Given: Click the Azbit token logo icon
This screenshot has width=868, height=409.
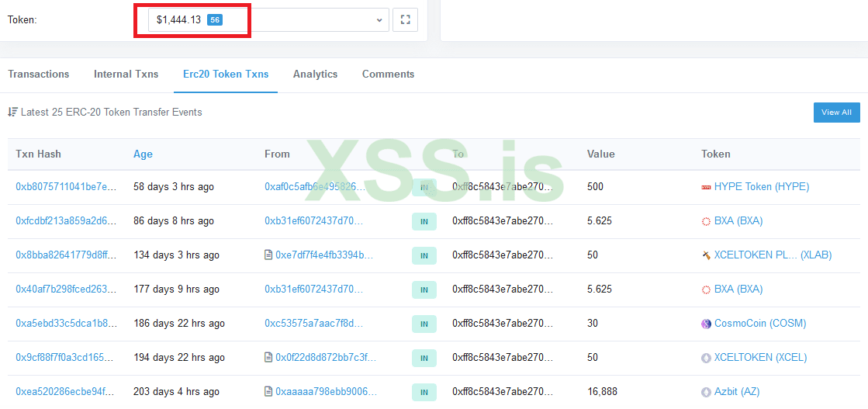Looking at the screenshot, I should pos(706,393).
